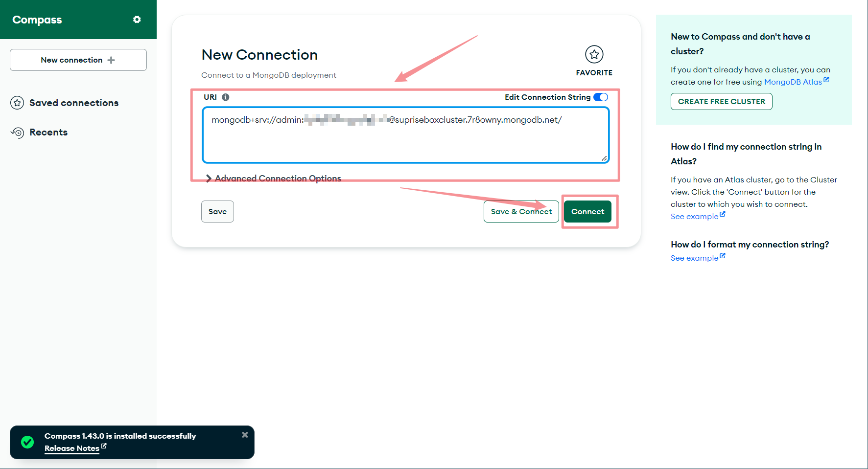Mark connection as Favorite star
Screen dimensions: 868x469
(x=594, y=54)
